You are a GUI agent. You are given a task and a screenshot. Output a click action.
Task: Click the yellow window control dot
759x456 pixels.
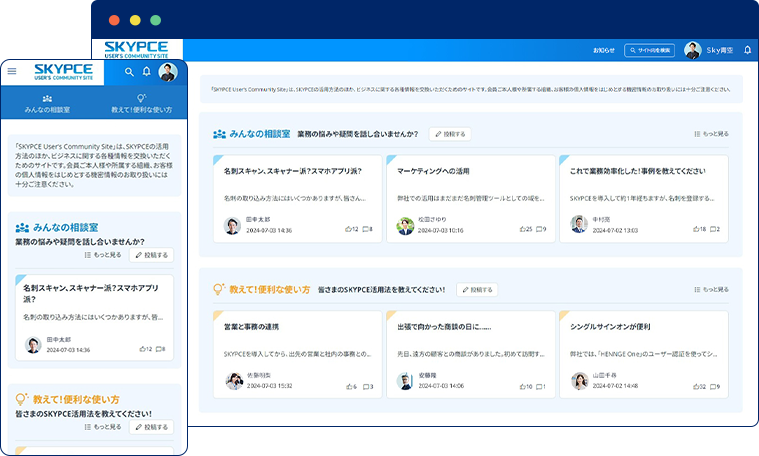point(135,20)
